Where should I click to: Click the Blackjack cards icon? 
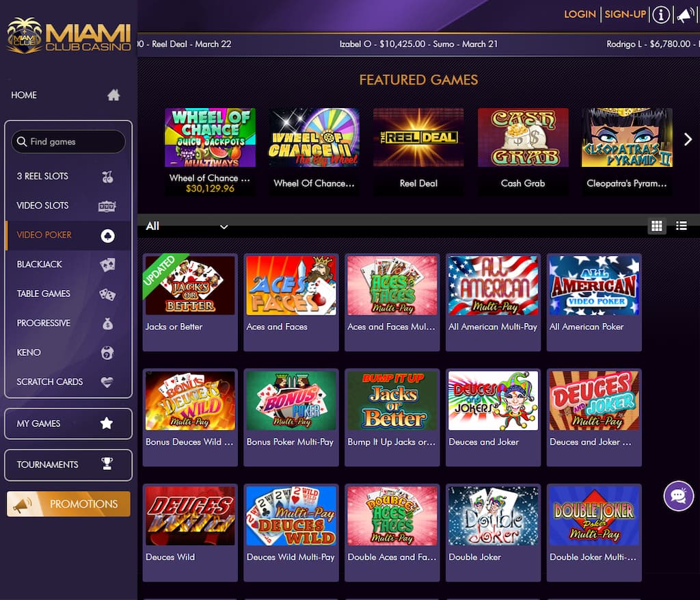tap(107, 265)
